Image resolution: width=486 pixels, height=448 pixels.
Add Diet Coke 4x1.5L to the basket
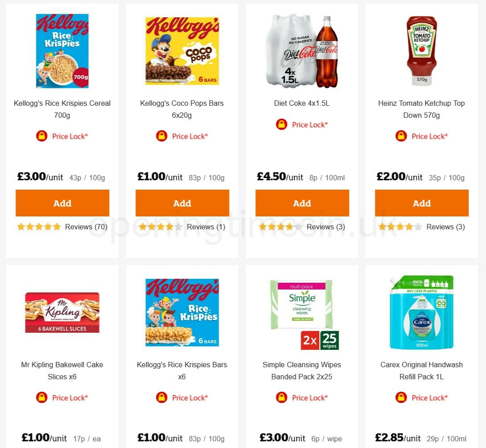pyautogui.click(x=302, y=203)
